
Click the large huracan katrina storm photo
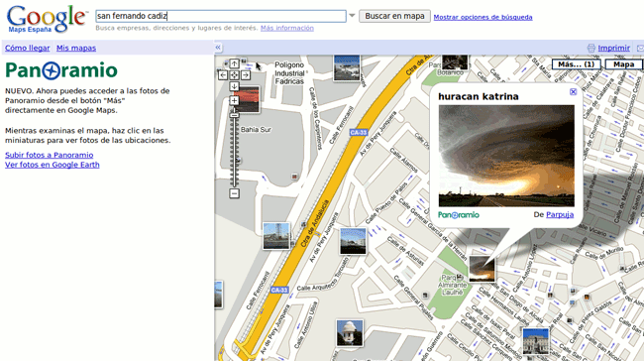tap(506, 156)
